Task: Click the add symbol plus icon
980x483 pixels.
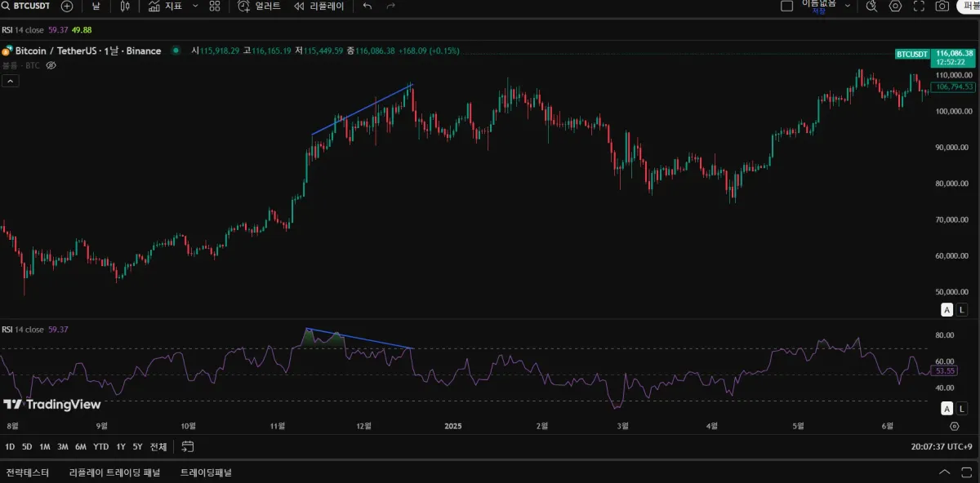Action: (x=67, y=6)
